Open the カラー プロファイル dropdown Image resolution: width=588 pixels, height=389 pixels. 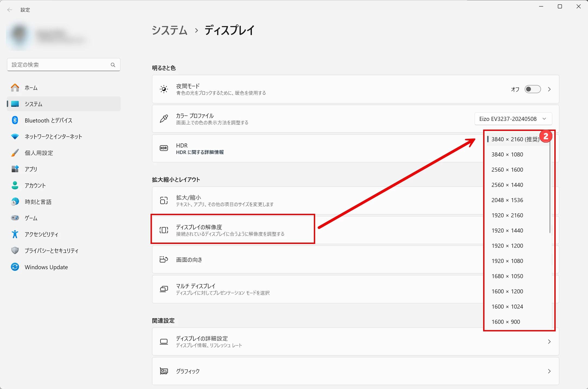(513, 119)
